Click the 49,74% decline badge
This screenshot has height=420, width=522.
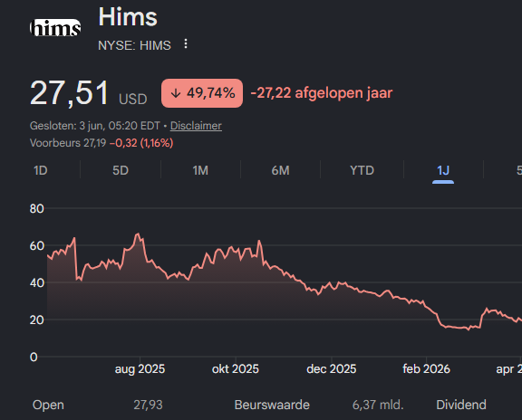pyautogui.click(x=202, y=93)
